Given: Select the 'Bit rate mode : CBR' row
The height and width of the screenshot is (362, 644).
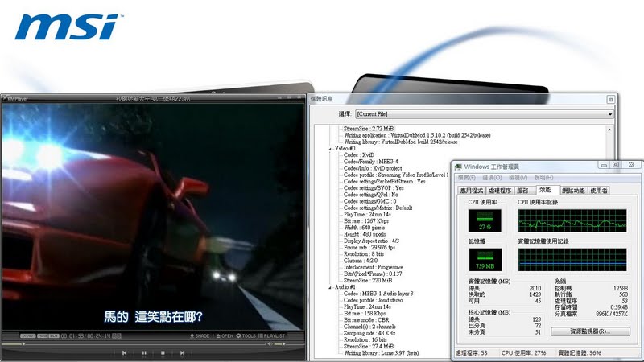Looking at the screenshot, I should [x=366, y=319].
